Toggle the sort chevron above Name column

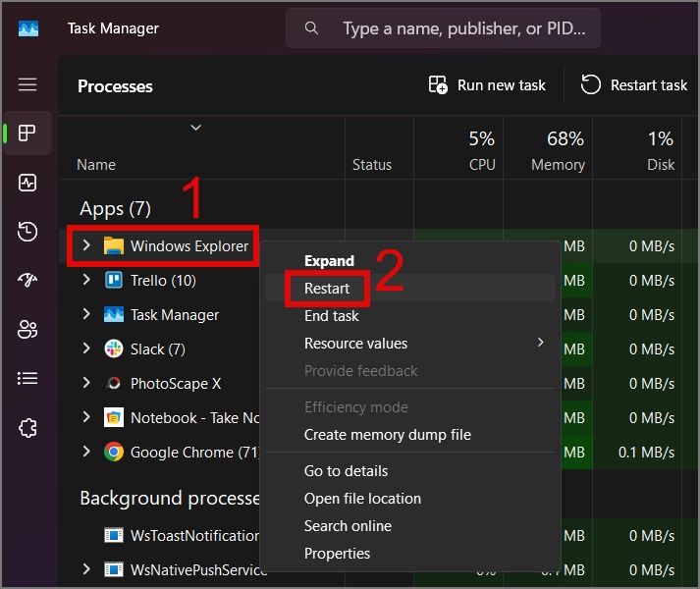point(195,128)
